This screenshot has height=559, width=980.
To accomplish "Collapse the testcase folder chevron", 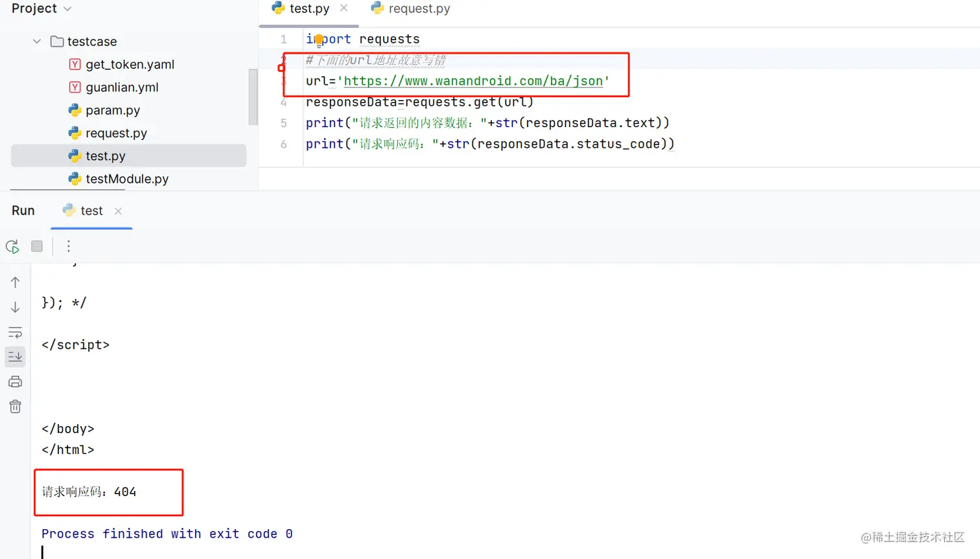I will click(x=37, y=42).
